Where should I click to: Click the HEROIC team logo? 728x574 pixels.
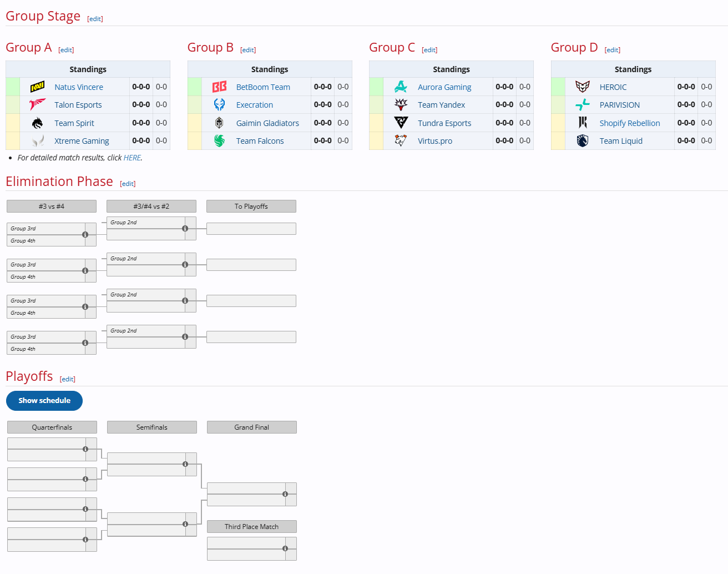583,87
